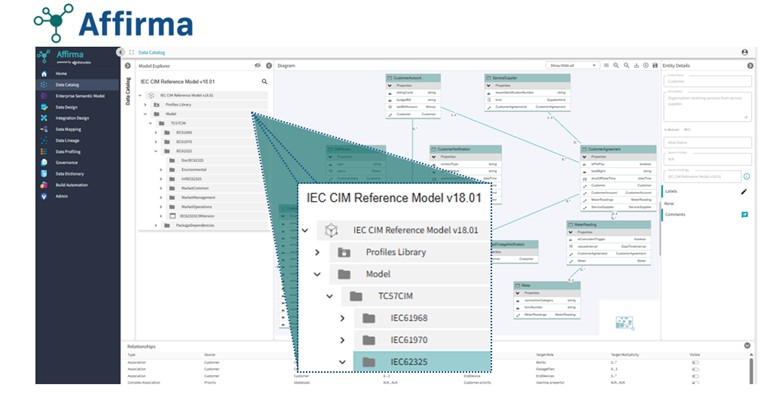This screenshot has height=412, width=780.
Task: Click the Data Catalog breadcrumb link
Action: (151, 52)
